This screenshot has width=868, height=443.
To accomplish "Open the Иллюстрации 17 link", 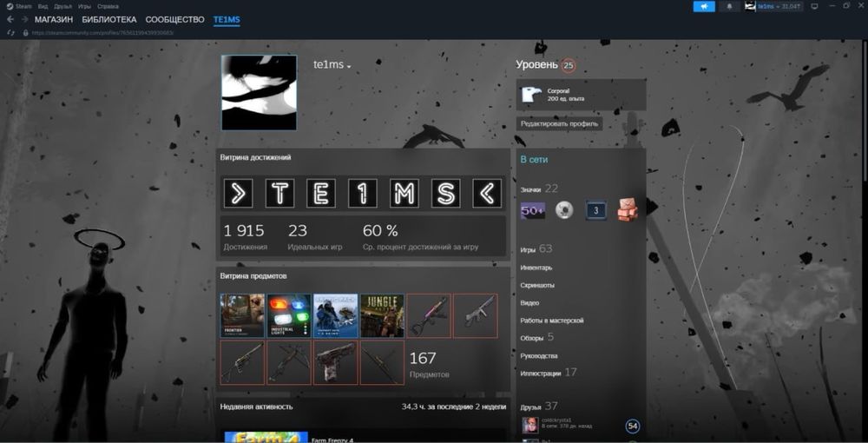I will point(548,373).
